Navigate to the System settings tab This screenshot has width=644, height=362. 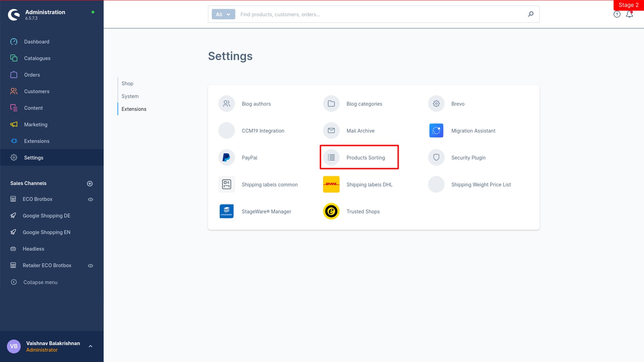point(129,96)
